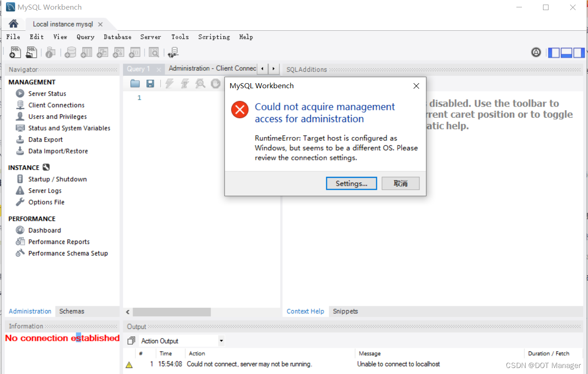Click the object inspector toolbar icon
Viewport: 588px width, 374px height.
tap(50, 52)
